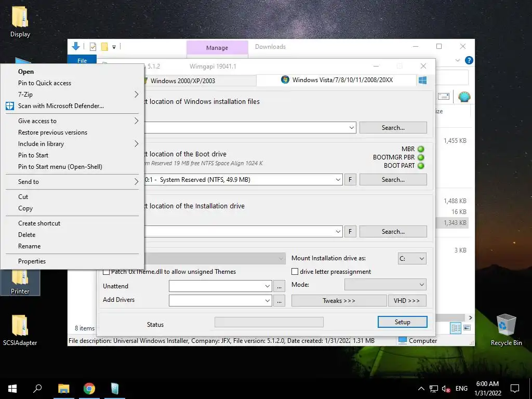Switch to Windows Vista/7/8/10/11 tab
Image resolution: width=532 pixels, height=399 pixels.
(337, 80)
